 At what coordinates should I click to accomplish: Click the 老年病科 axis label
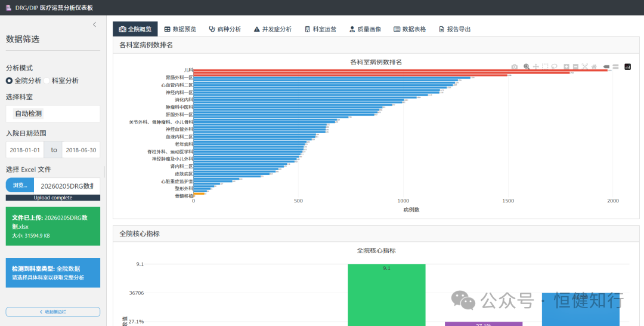pos(184,144)
